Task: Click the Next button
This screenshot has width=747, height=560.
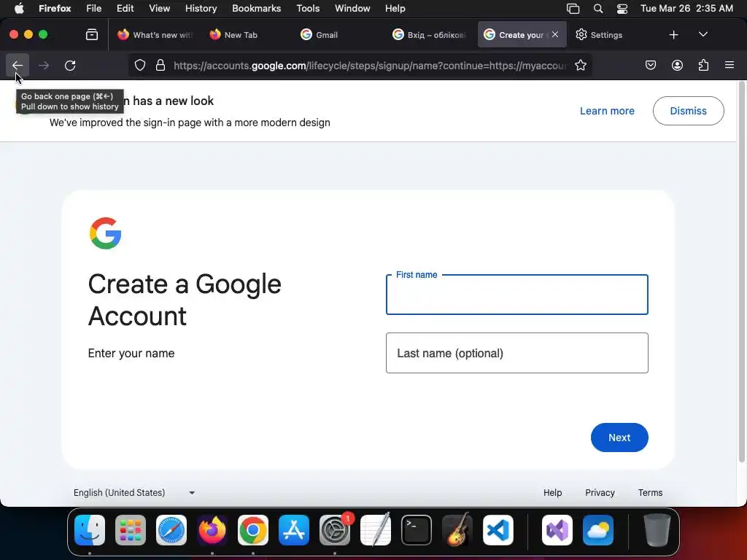Action: (x=619, y=437)
